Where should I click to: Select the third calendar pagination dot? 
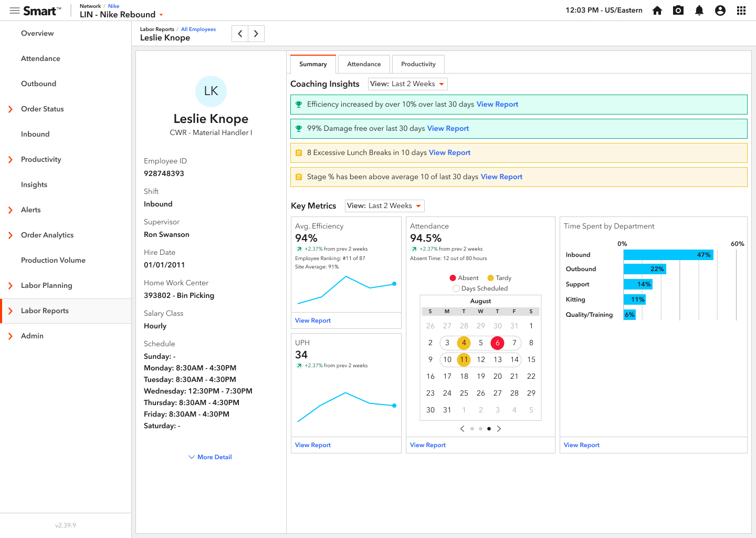[489, 429]
